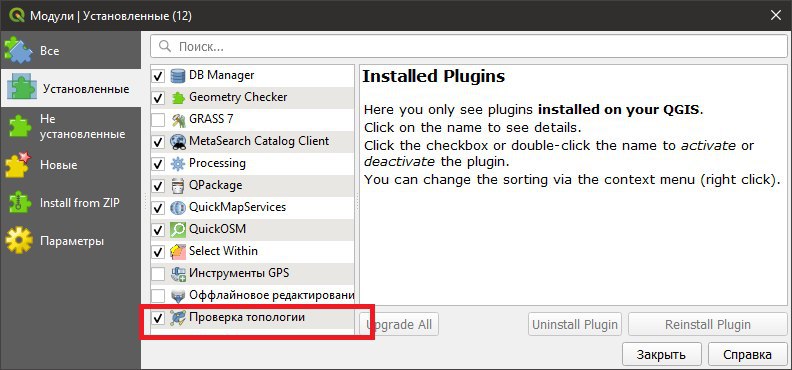Click the QPackage plugin icon

tap(178, 186)
